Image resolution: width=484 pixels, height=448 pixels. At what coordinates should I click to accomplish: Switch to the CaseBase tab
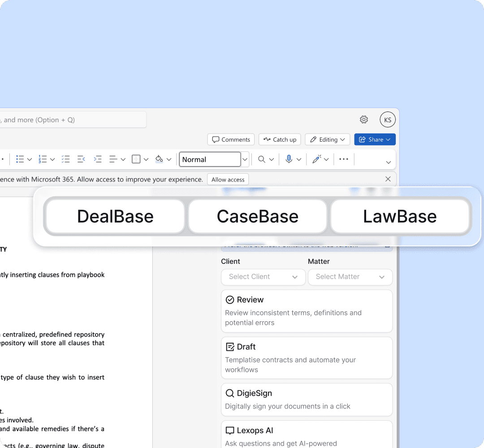point(257,216)
